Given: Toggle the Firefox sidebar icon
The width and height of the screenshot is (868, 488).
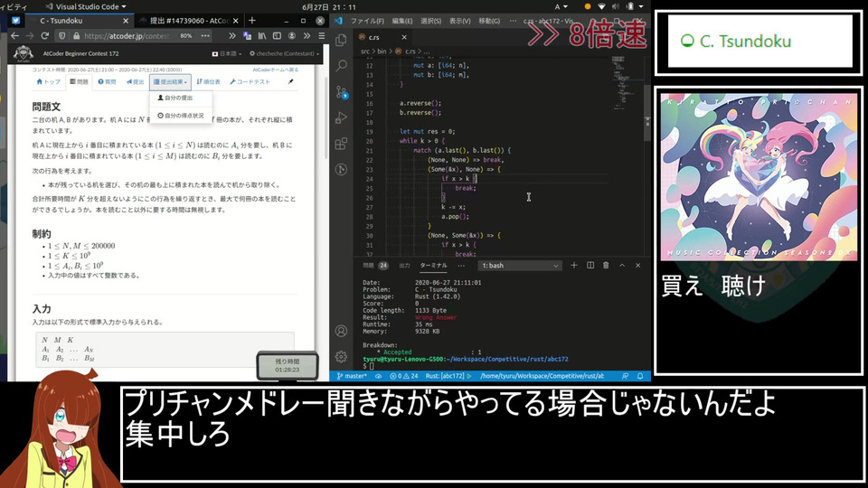Looking at the screenshot, I should pos(277,35).
